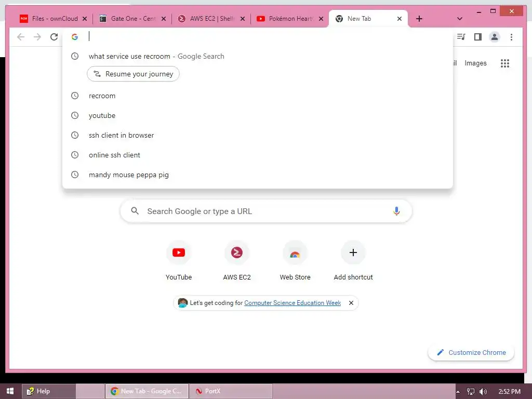Close the New Tab tab
532x399 pixels.
400,19
